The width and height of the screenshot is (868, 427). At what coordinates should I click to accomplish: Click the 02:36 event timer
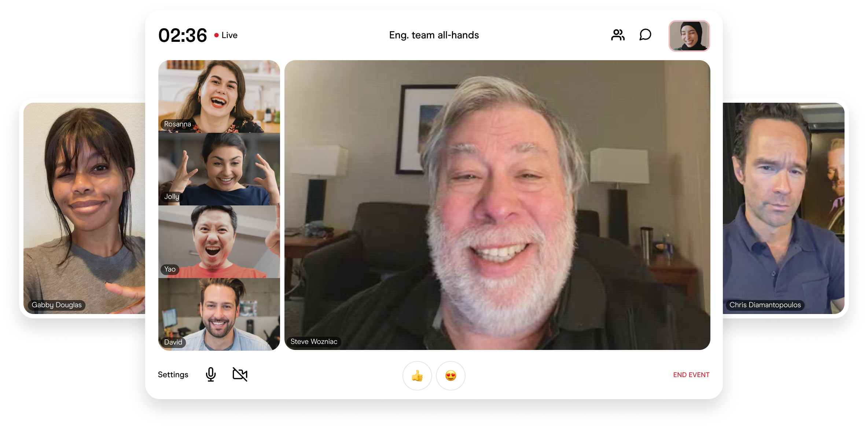pos(183,36)
